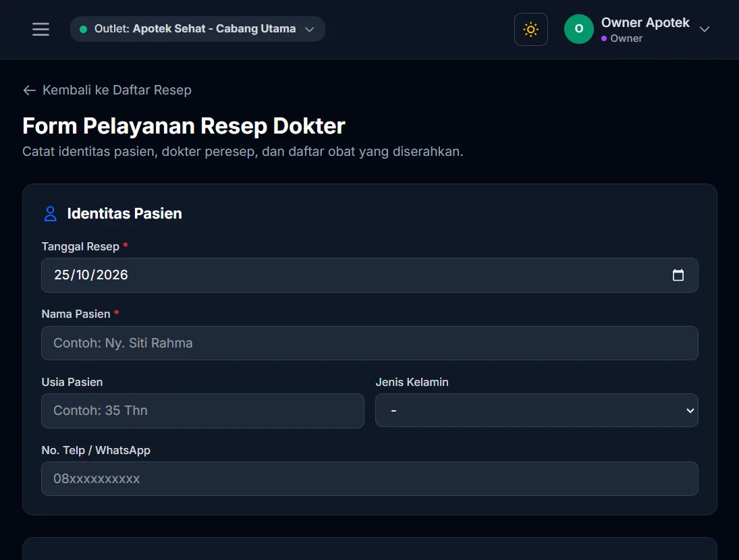The image size is (739, 560).
Task: Open the hamburger sidebar menu
Action: [40, 29]
